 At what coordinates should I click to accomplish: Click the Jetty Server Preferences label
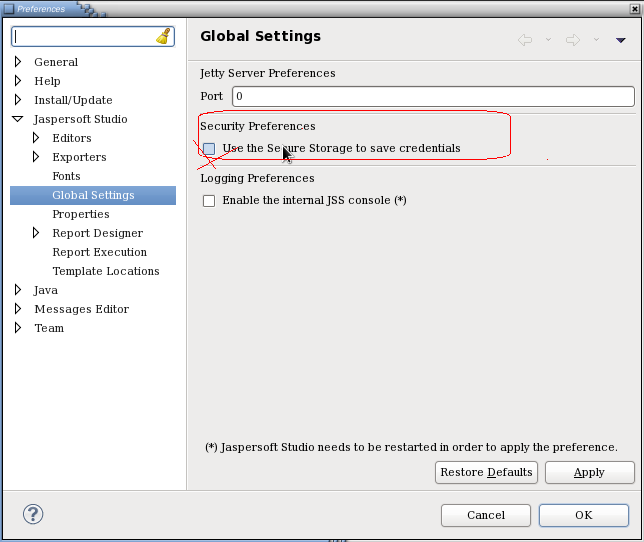pyautogui.click(x=268, y=73)
